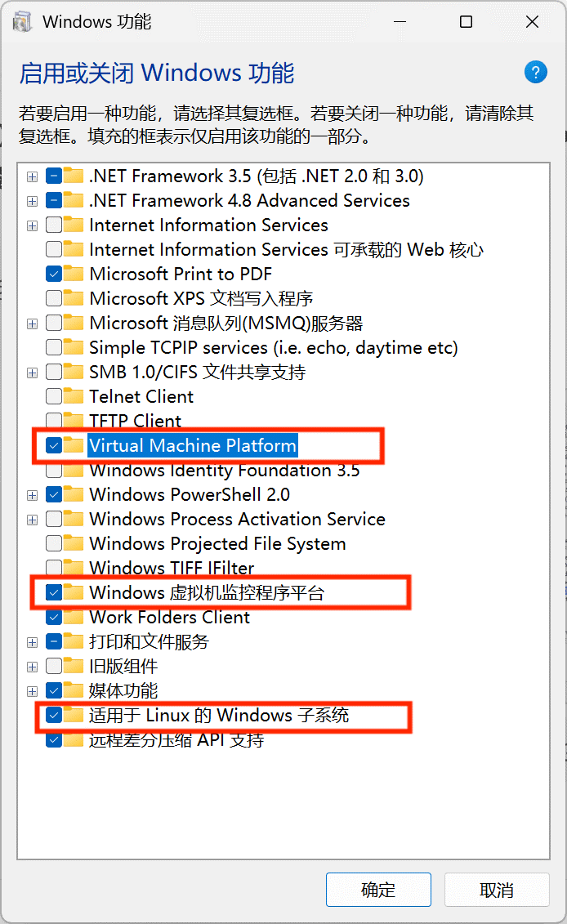Viewport: 567px width, 924px height.
Task: Click folder icon beside Internet Information Services
Action: tap(74, 225)
